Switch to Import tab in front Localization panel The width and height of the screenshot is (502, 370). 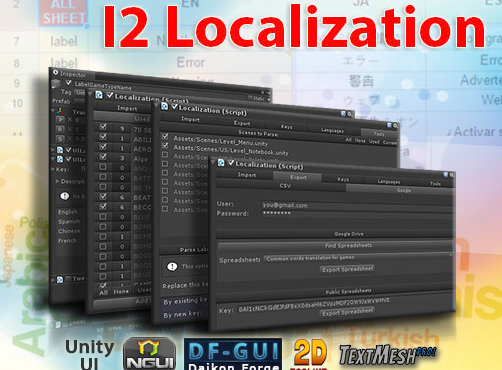pos(246,175)
